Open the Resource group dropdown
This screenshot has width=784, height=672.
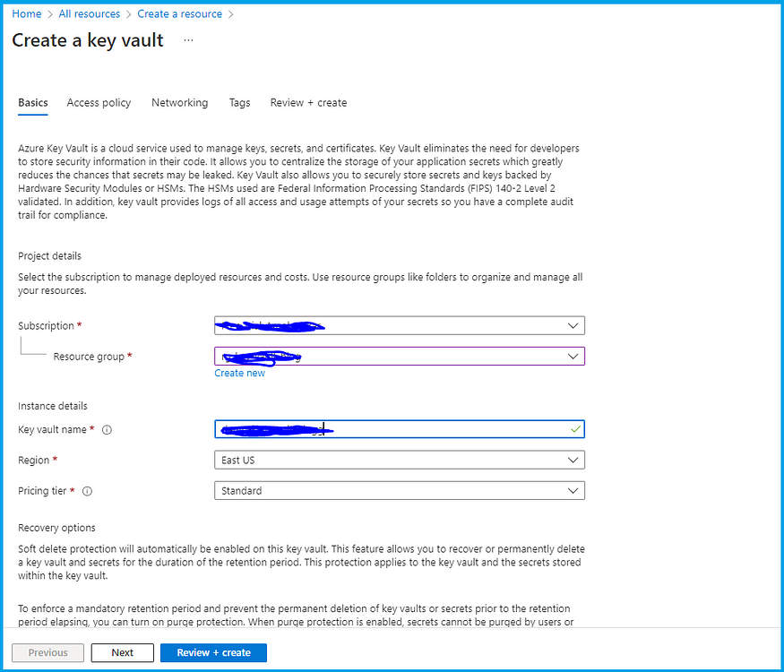400,356
